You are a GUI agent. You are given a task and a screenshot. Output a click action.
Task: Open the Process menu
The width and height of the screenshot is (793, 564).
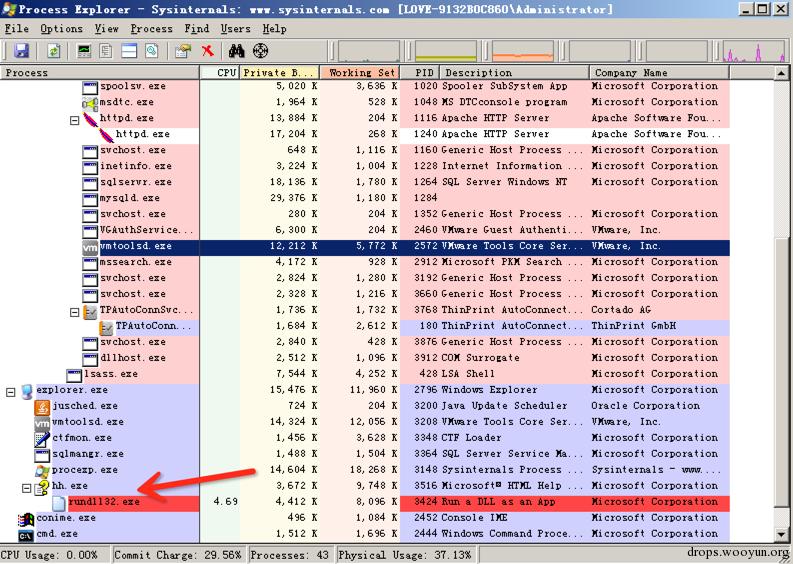[x=151, y=29]
